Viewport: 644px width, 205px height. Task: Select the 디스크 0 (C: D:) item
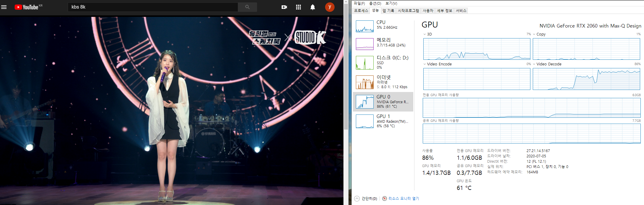[x=383, y=62]
